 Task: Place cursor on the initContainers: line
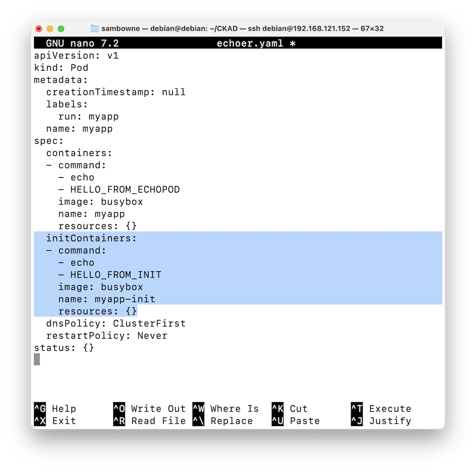[x=91, y=239]
